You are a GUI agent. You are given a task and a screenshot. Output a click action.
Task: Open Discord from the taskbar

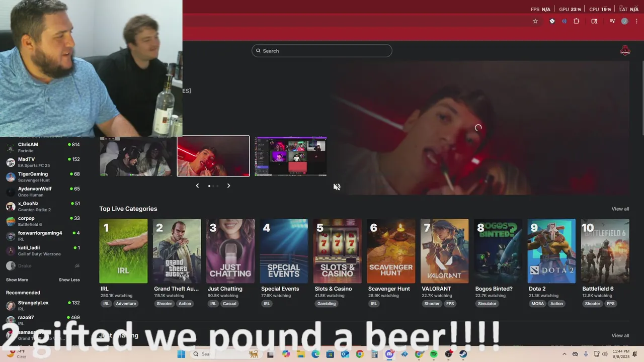click(389, 354)
